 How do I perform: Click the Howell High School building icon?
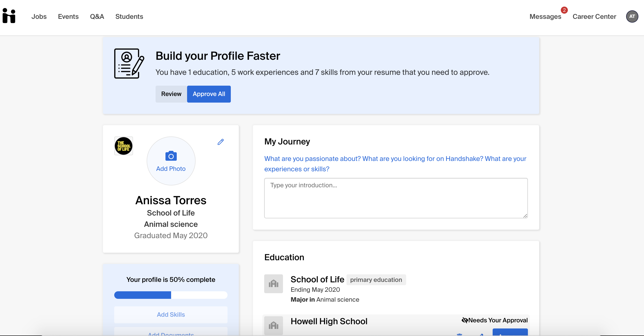(274, 325)
